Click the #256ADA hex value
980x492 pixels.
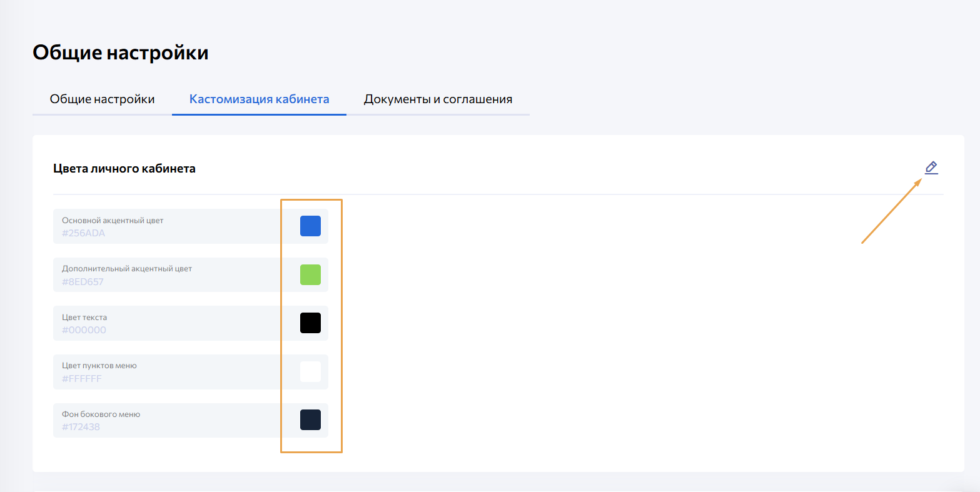coord(83,233)
